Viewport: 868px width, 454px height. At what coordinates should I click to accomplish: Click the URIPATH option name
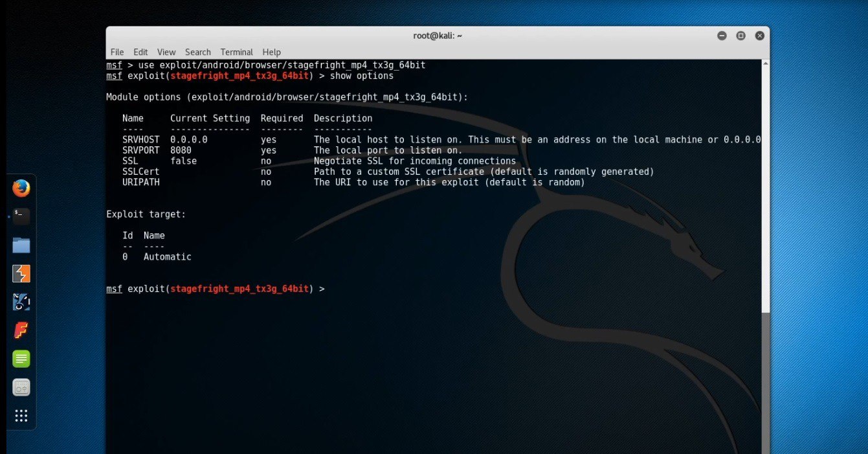(140, 183)
